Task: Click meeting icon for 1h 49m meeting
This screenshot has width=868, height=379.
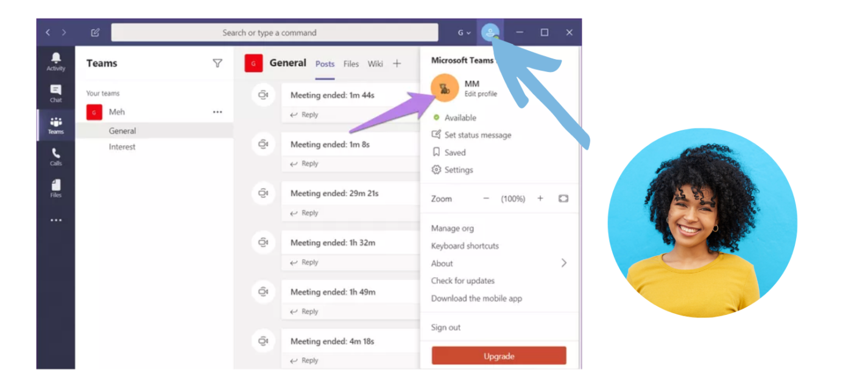Action: click(x=263, y=291)
